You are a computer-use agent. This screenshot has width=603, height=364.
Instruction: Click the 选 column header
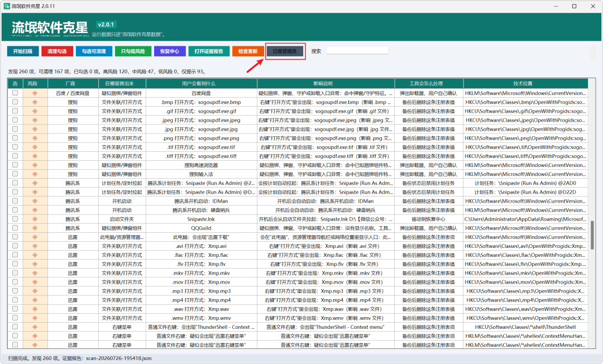click(15, 83)
